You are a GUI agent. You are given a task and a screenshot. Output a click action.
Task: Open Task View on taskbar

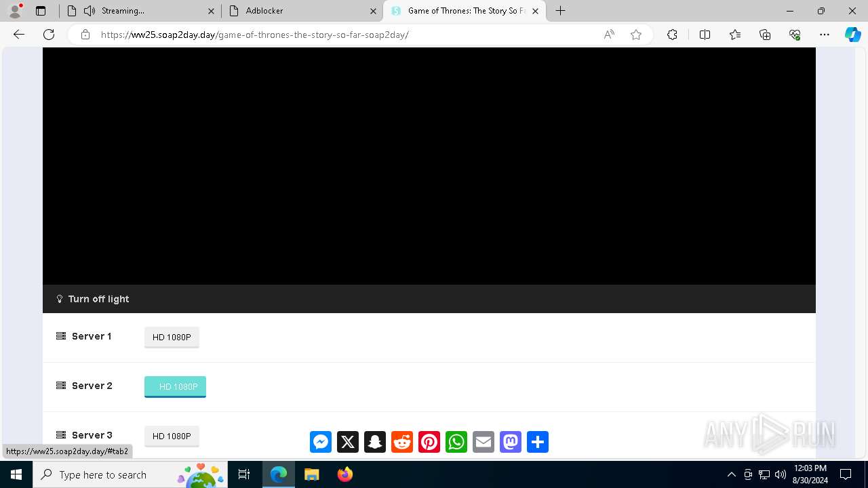(245, 474)
